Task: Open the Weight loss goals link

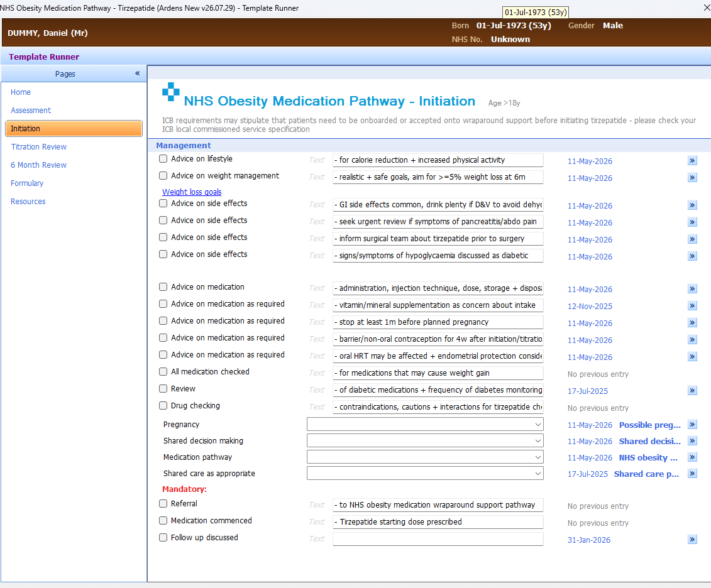Action: pos(192,192)
